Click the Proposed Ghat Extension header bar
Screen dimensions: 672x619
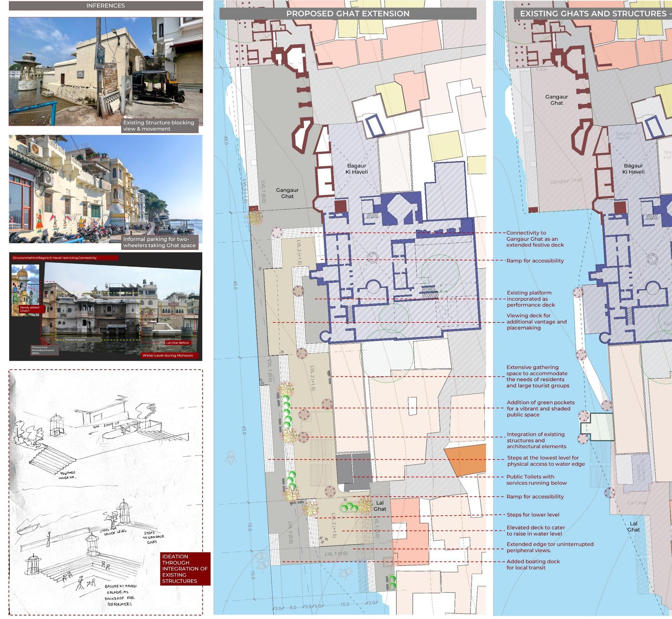[348, 13]
